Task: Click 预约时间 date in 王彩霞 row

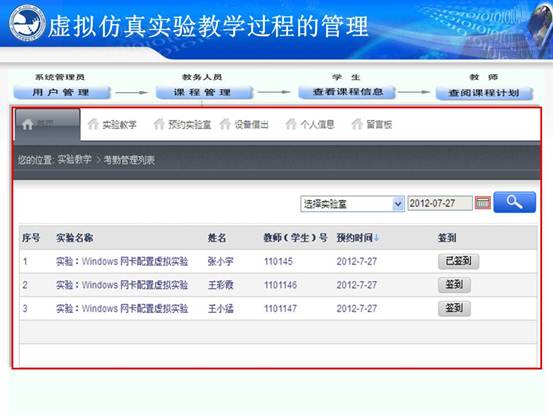Action: pyautogui.click(x=357, y=285)
